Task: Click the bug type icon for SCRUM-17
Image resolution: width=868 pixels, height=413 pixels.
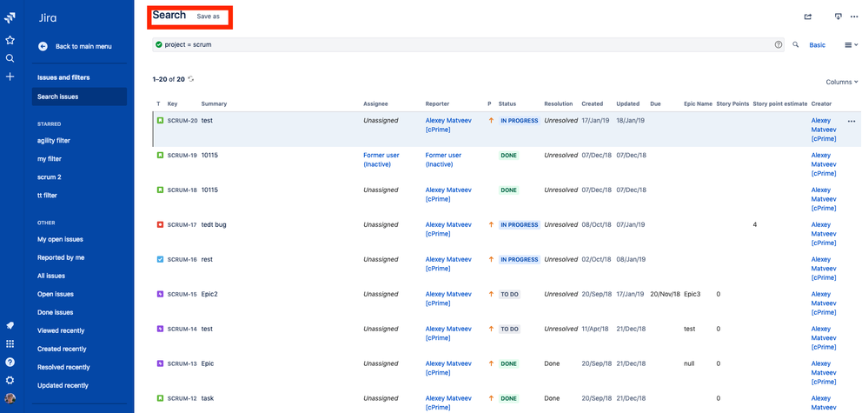Action: [x=159, y=225]
